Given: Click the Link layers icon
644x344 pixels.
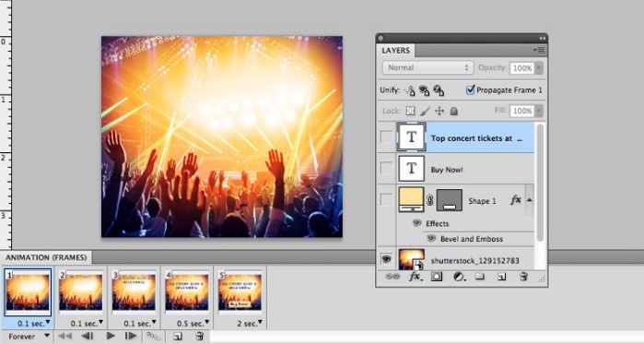Looking at the screenshot, I should tap(392, 277).
